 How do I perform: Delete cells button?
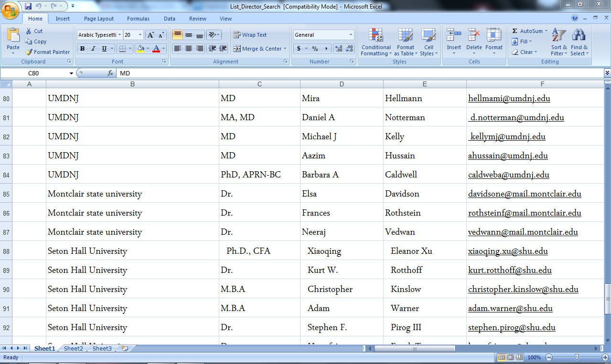[x=474, y=42]
